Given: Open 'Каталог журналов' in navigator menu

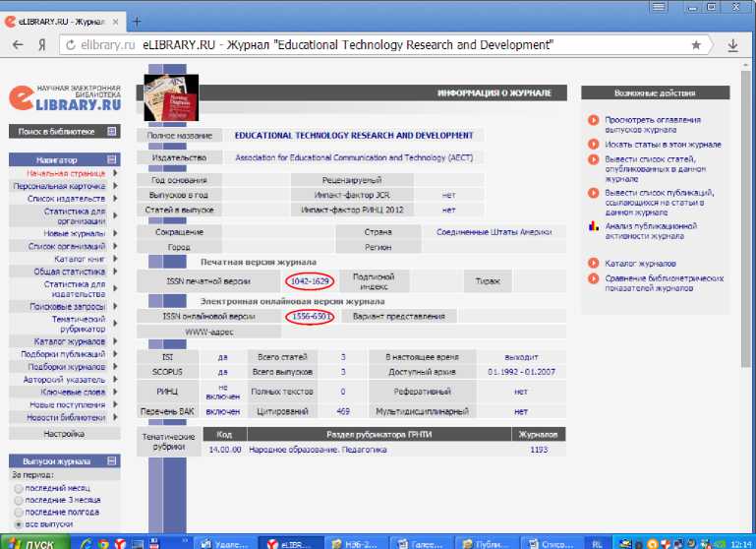Looking at the screenshot, I should pos(69,341).
